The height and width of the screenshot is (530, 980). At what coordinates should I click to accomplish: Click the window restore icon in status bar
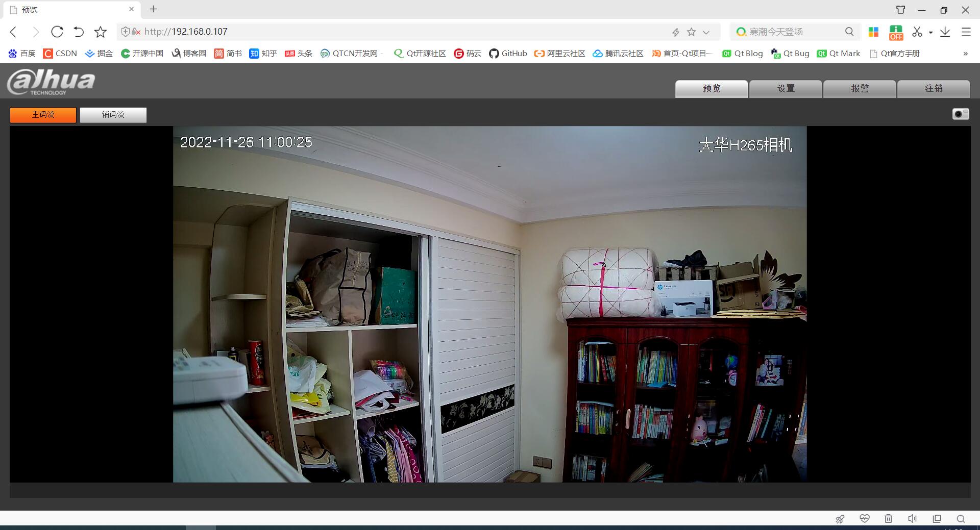point(937,519)
